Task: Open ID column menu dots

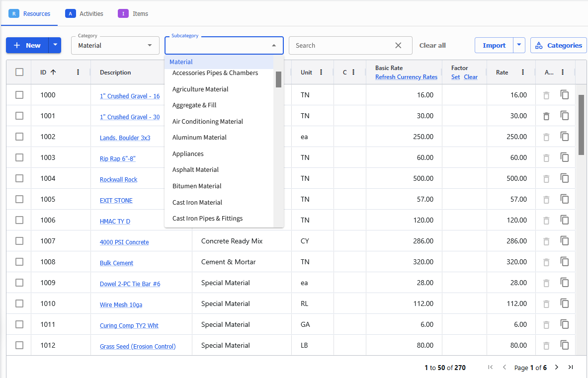Action: [x=78, y=72]
